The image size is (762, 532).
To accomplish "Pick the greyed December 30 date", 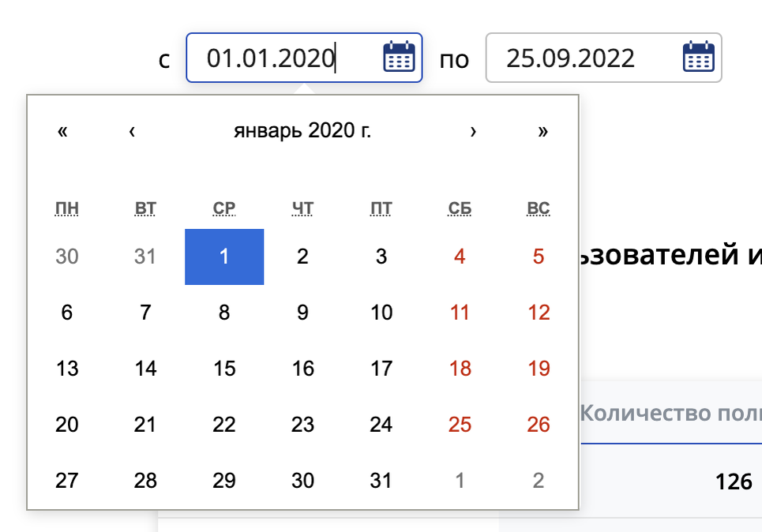I will coord(67,256).
